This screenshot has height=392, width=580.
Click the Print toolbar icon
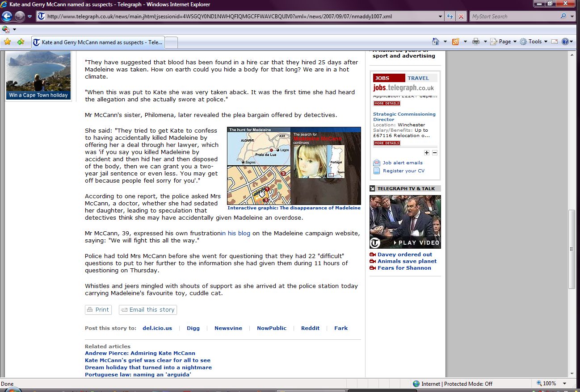[x=475, y=42]
